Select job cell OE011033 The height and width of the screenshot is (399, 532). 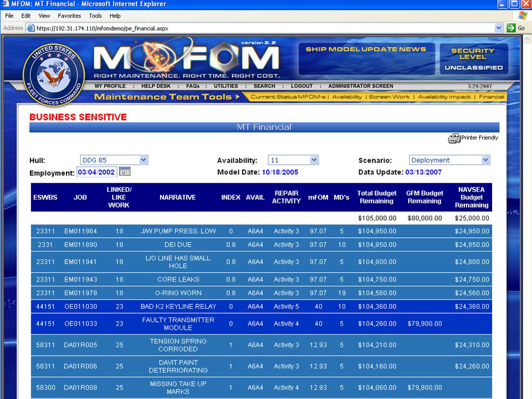[80, 324]
